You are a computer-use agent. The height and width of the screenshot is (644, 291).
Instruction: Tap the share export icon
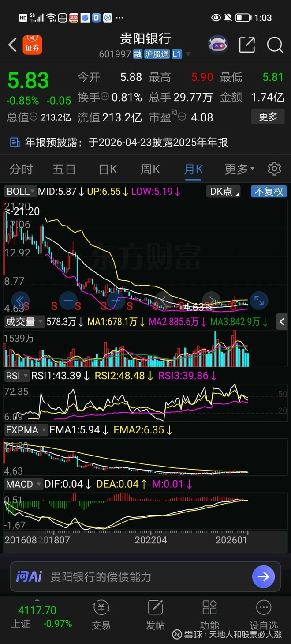[246, 45]
